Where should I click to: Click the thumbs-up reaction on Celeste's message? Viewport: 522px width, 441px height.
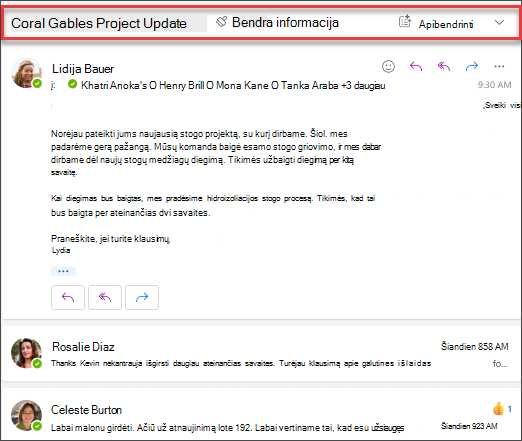point(498,409)
